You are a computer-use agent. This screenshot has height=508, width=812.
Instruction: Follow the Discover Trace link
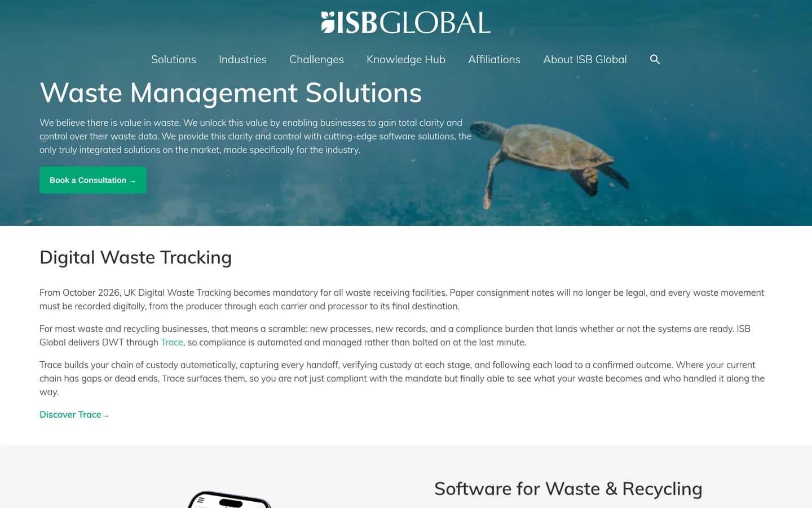74,414
